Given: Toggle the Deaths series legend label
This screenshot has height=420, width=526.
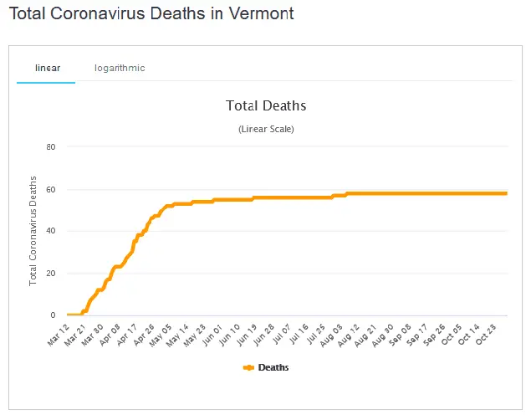Looking at the screenshot, I should [x=273, y=367].
